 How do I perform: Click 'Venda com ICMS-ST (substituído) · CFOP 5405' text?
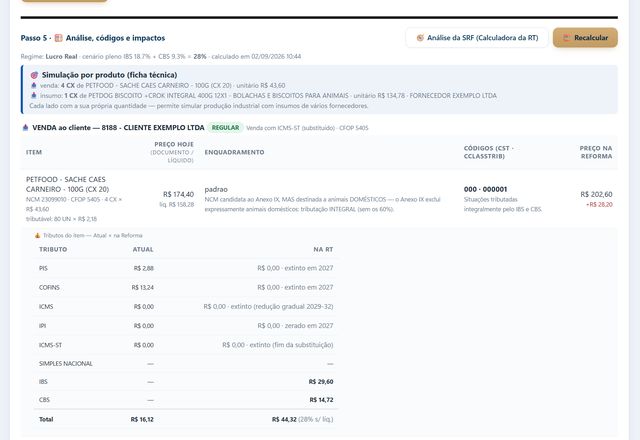click(x=307, y=128)
